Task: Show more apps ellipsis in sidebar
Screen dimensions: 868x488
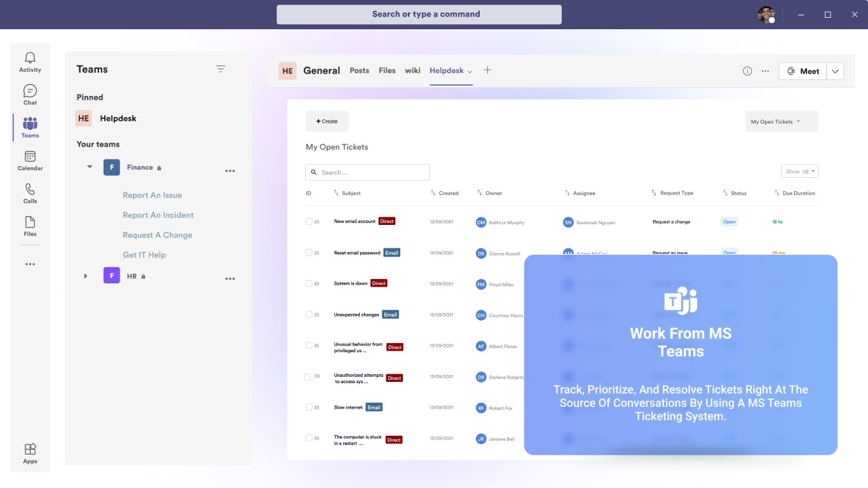Action: [x=30, y=264]
